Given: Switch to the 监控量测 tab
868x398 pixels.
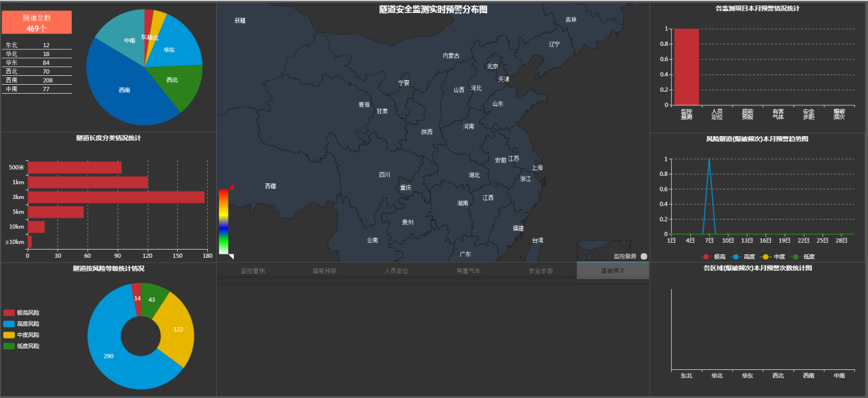Looking at the screenshot, I should tap(252, 271).
